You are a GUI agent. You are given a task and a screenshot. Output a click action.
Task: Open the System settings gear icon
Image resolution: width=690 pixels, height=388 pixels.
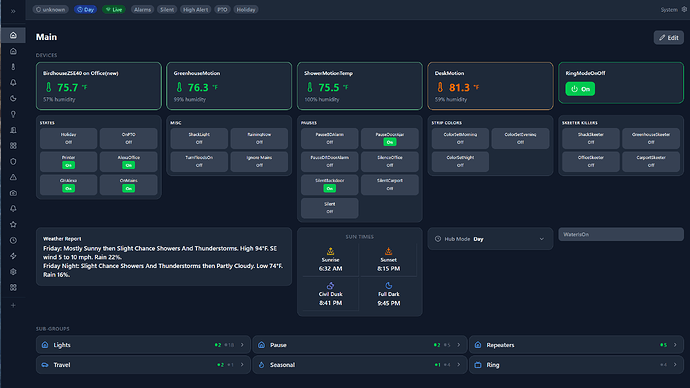click(684, 9)
